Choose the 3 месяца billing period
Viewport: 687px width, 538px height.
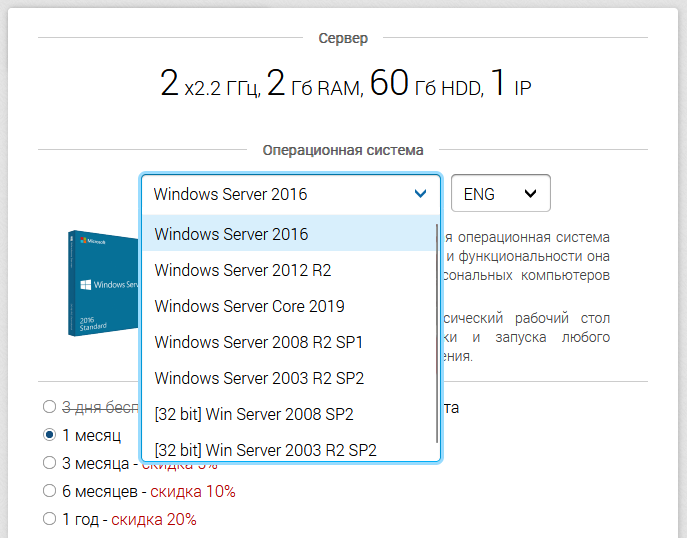click(50, 463)
